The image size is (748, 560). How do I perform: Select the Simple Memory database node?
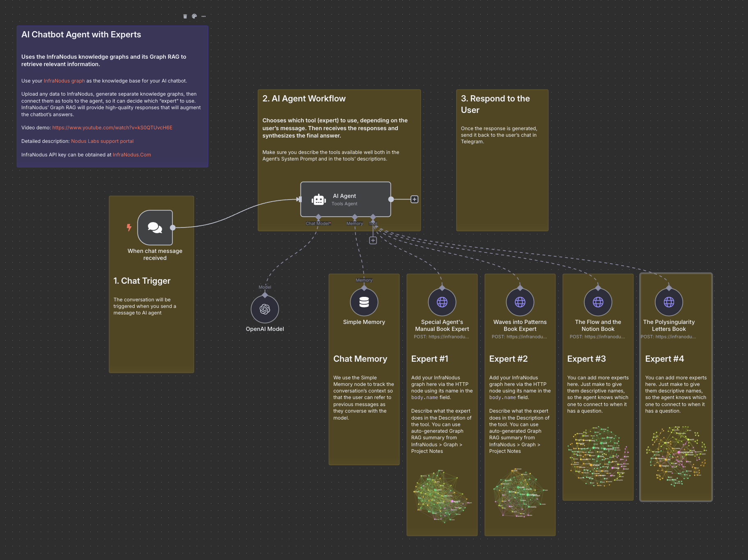pyautogui.click(x=364, y=302)
